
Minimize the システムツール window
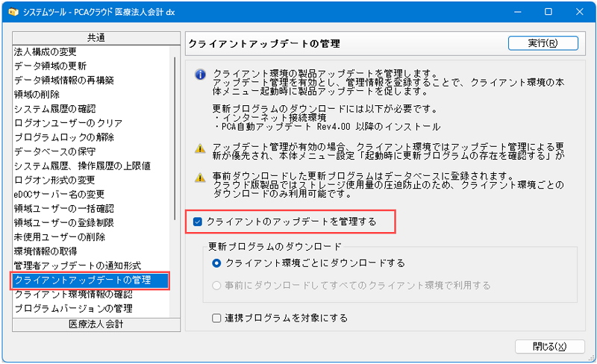[517, 12]
